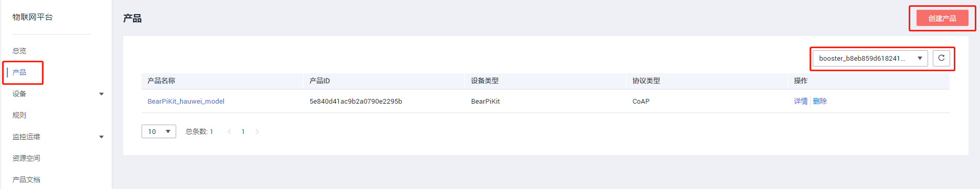
Task: Open 资源空间 in the sidebar
Action: click(26, 158)
